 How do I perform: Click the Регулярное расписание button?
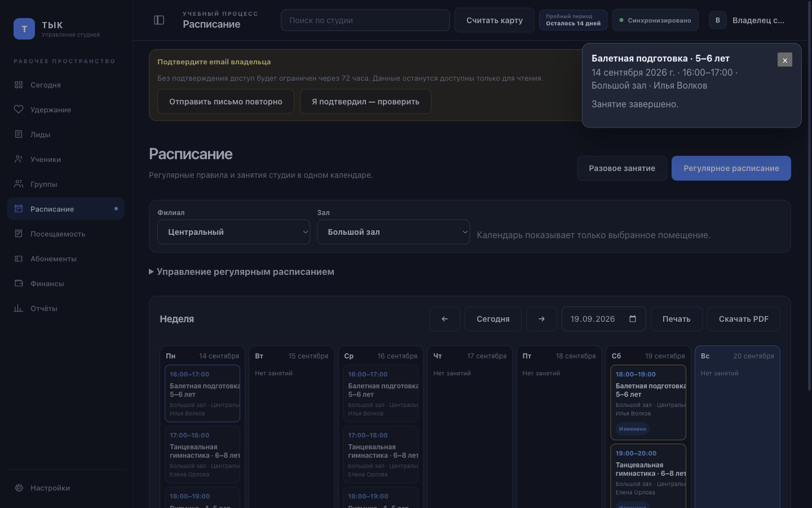(731, 168)
